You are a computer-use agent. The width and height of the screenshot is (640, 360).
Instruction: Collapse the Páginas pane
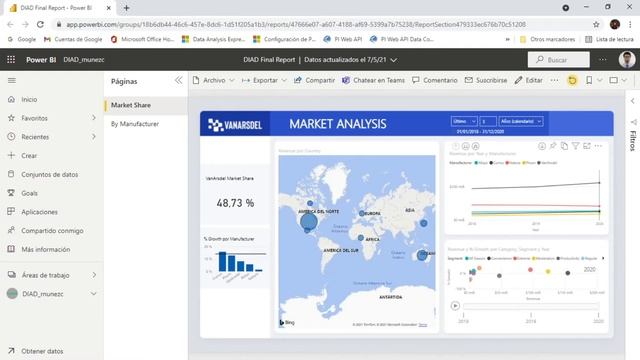pyautogui.click(x=178, y=80)
